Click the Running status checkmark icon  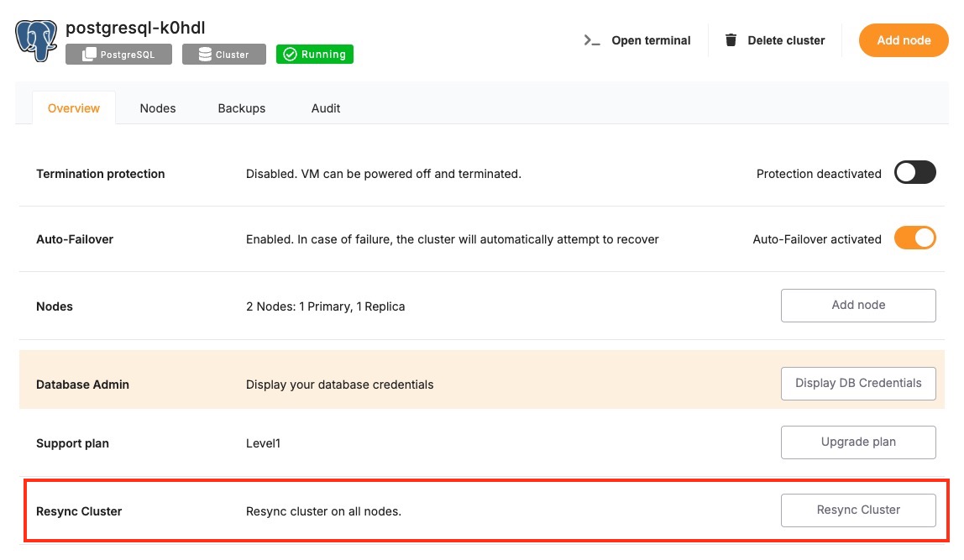tap(290, 55)
